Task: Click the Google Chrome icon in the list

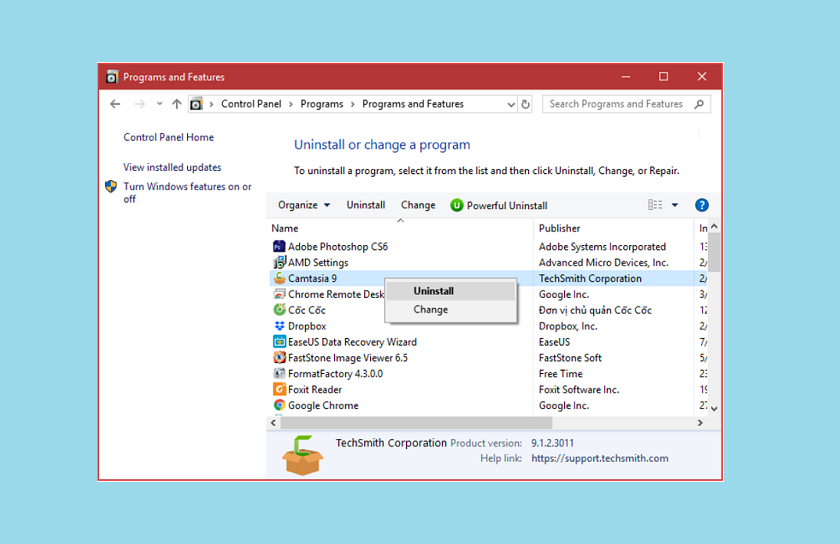Action: 279,406
